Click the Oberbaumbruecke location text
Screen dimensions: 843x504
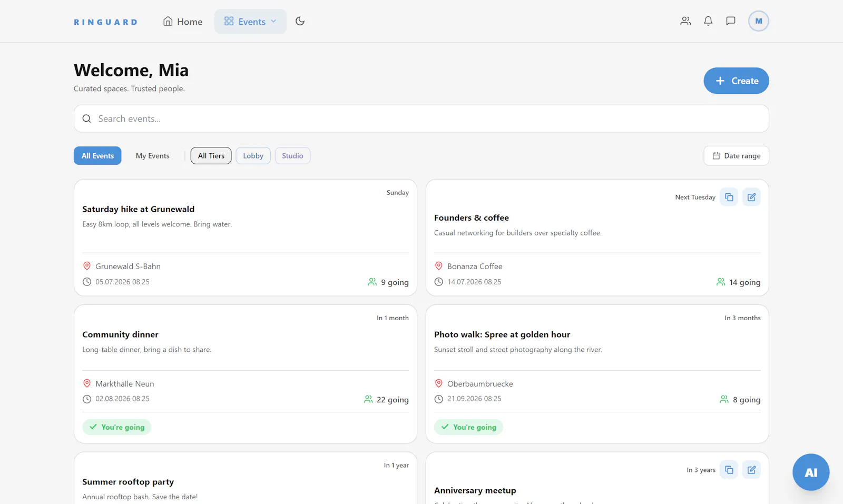point(480,384)
